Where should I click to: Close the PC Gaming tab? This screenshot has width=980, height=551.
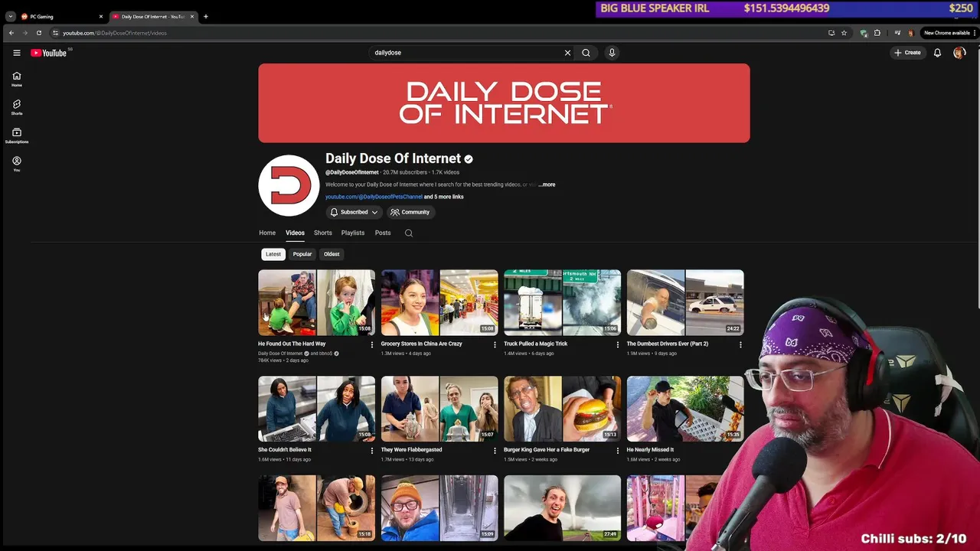[x=101, y=16]
